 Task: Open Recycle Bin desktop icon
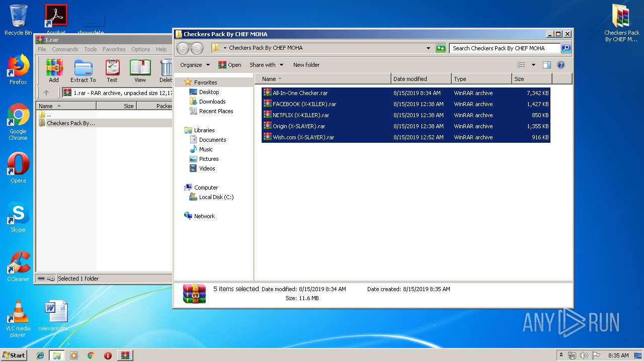pos(18,20)
